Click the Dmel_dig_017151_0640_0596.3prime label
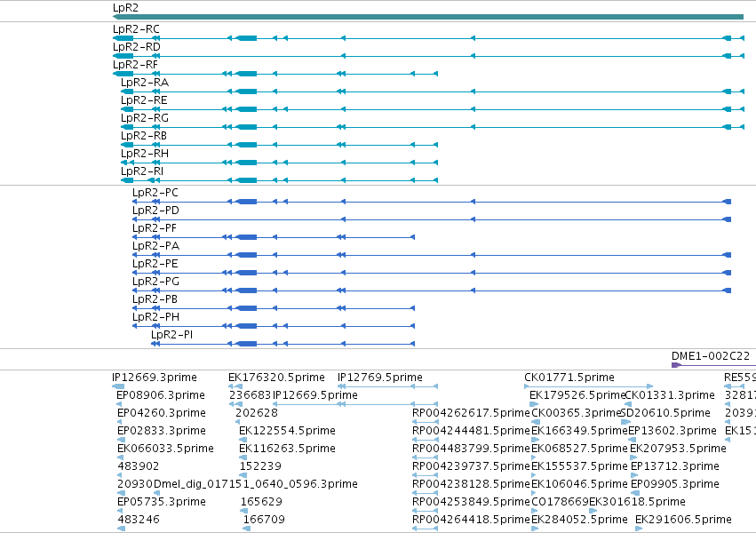756x533 pixels. 256,485
